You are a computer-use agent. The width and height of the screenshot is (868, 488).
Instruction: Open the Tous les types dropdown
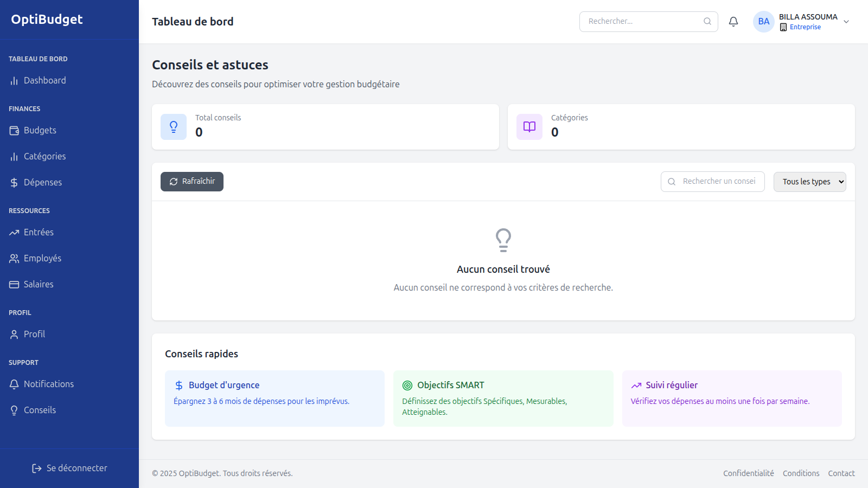tap(809, 182)
